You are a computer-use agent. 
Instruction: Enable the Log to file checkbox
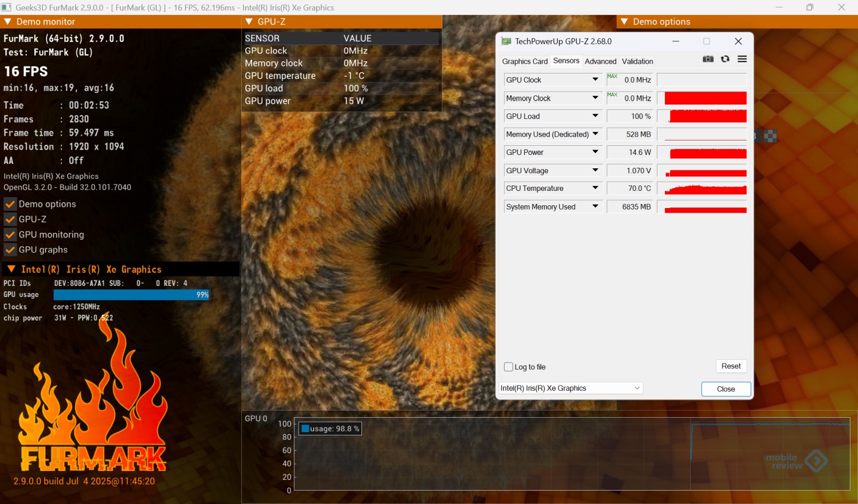pyautogui.click(x=508, y=367)
